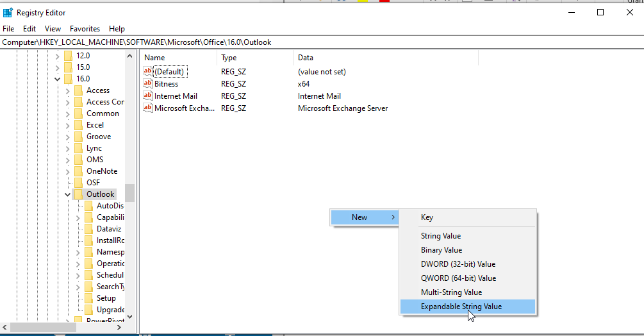The width and height of the screenshot is (644, 336).
Task: Collapse the Outlook key node
Action: point(67,194)
